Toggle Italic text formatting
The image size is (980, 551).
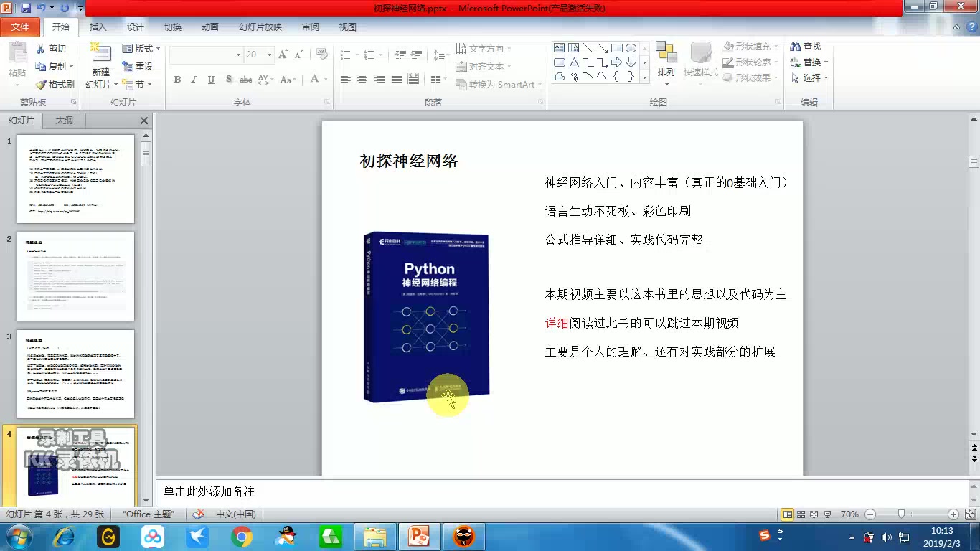pyautogui.click(x=194, y=80)
